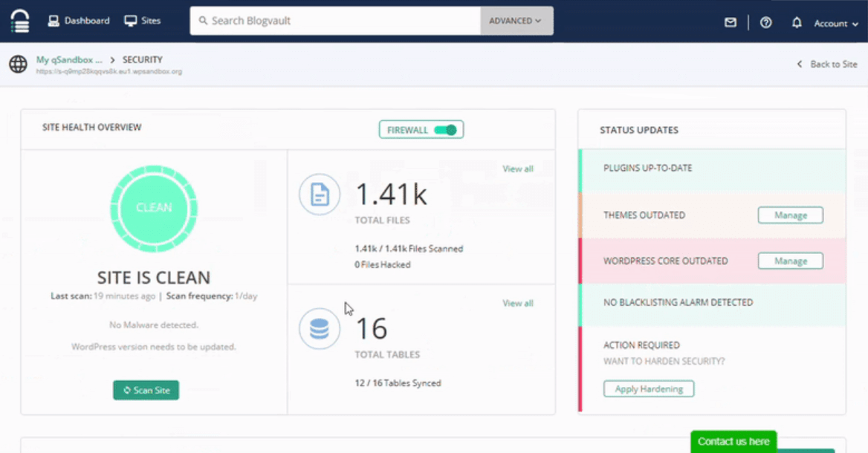Click the total tables database icon
The width and height of the screenshot is (868, 453).
320,329
